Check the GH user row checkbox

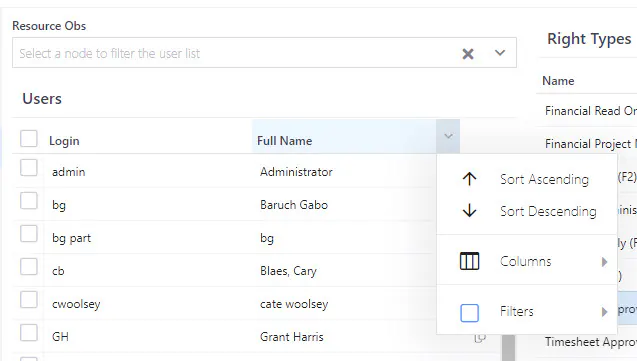tap(29, 333)
